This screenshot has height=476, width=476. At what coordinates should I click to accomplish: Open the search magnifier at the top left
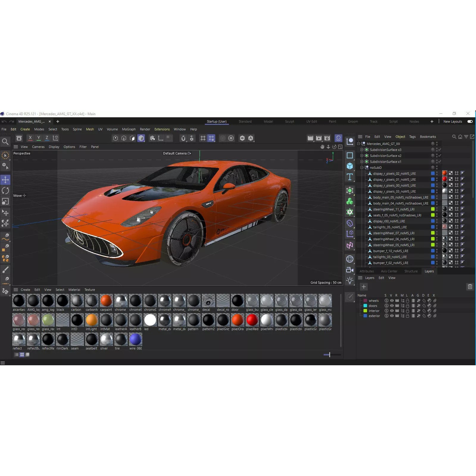[5, 141]
